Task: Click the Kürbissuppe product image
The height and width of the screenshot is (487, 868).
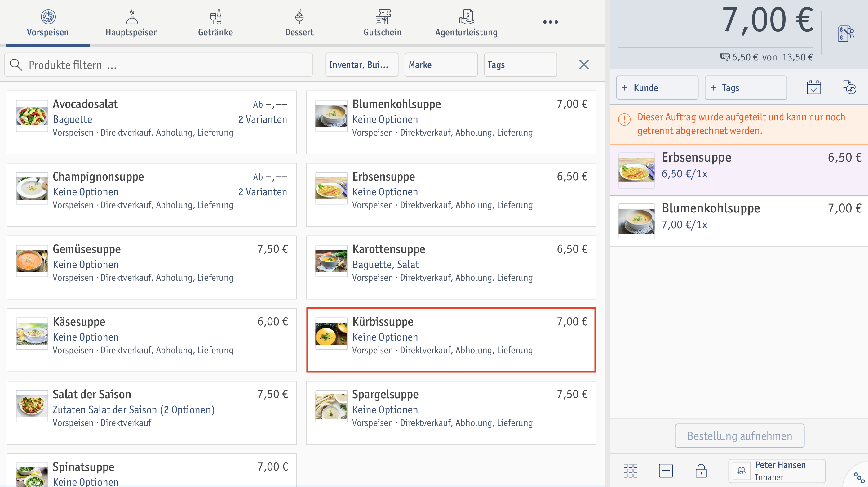Action: [331, 333]
